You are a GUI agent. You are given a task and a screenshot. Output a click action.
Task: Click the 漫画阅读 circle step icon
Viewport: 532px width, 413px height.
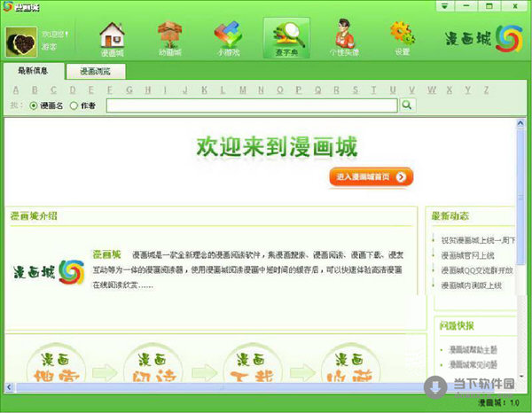pos(153,364)
